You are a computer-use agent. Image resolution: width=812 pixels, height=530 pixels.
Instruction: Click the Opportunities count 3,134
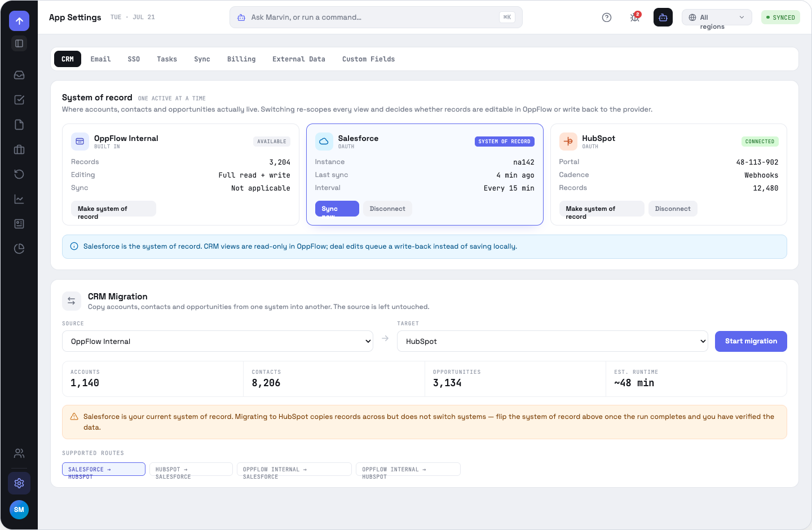pos(447,383)
